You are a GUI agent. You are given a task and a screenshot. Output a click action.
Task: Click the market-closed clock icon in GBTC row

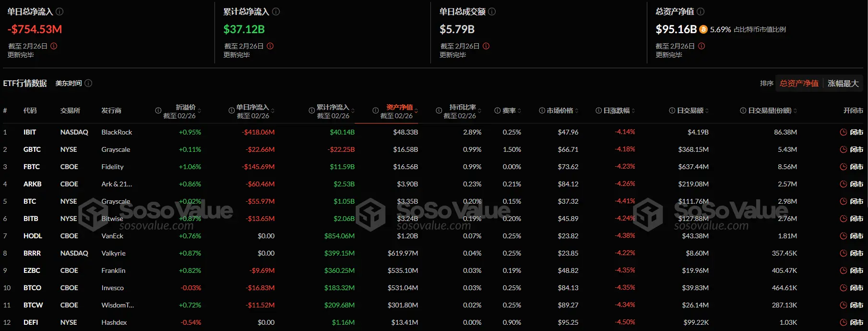844,149
